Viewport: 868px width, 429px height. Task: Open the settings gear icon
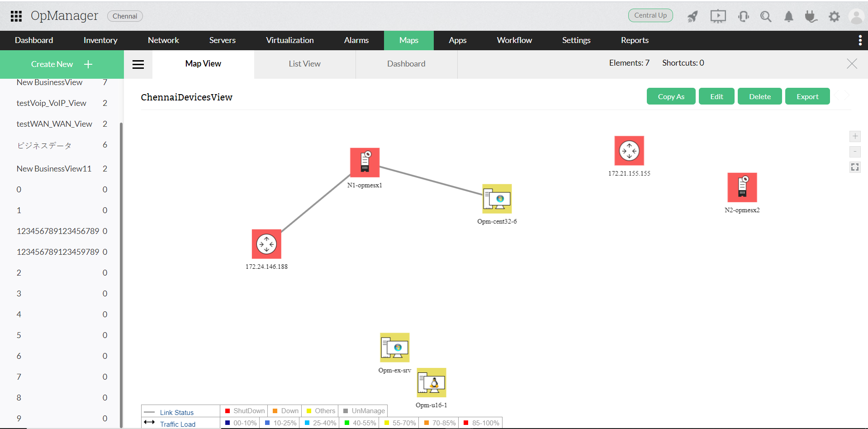click(834, 17)
